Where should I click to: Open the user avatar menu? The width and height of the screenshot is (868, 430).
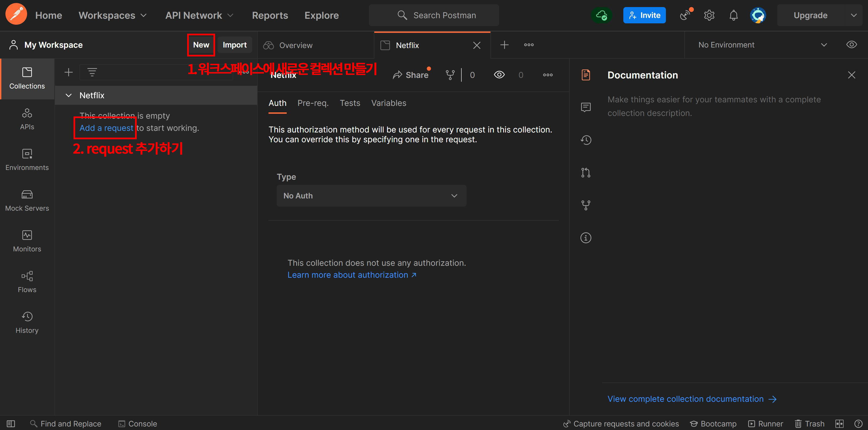(758, 15)
